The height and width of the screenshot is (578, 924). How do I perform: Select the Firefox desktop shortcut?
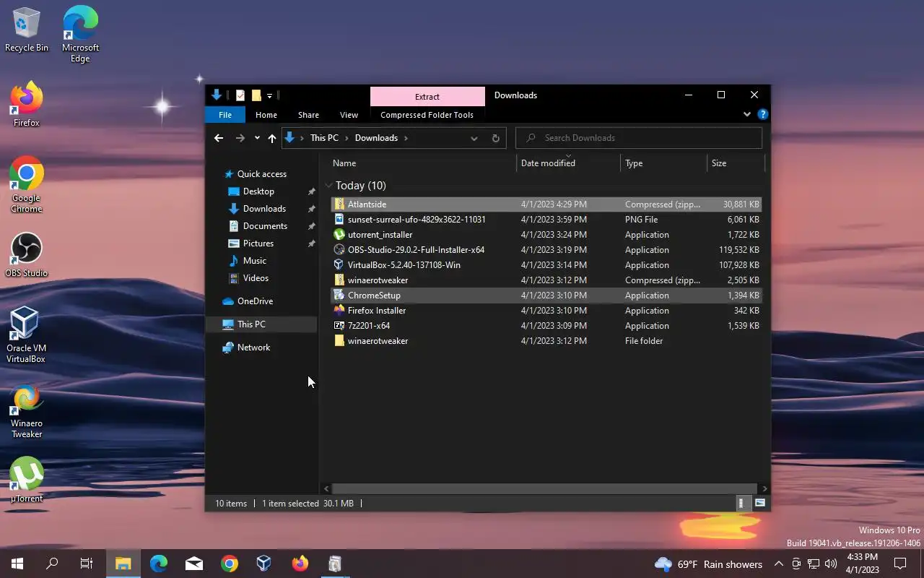(x=26, y=105)
